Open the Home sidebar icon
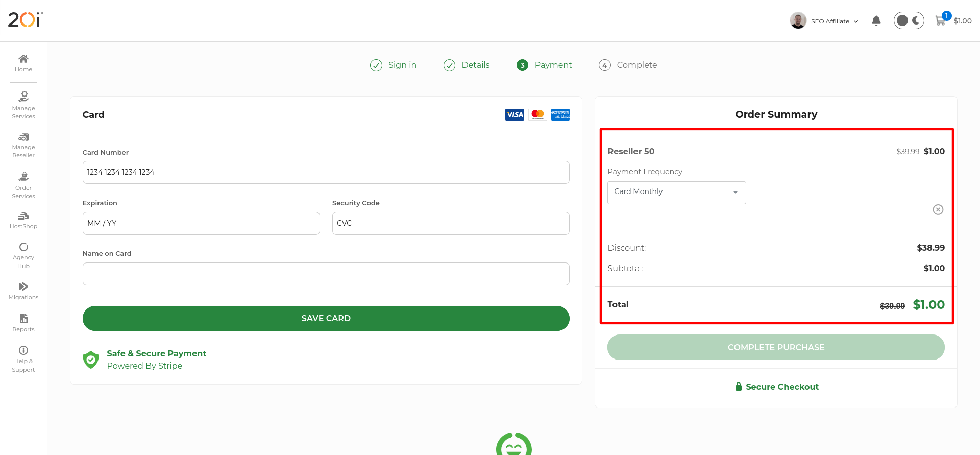 tap(23, 63)
